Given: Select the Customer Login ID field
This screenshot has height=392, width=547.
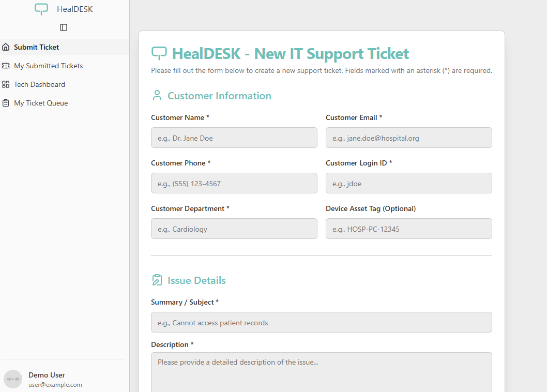Looking at the screenshot, I should [x=408, y=183].
